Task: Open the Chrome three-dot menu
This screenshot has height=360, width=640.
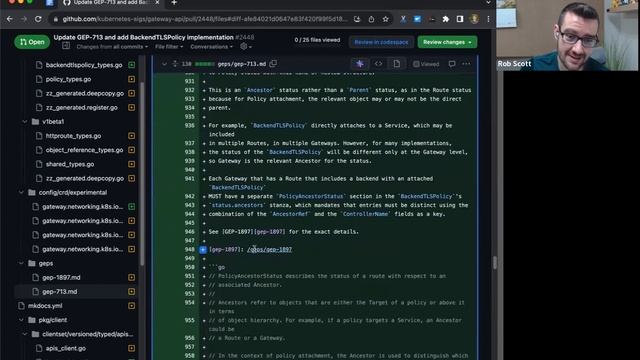Action: pyautogui.click(x=488, y=19)
